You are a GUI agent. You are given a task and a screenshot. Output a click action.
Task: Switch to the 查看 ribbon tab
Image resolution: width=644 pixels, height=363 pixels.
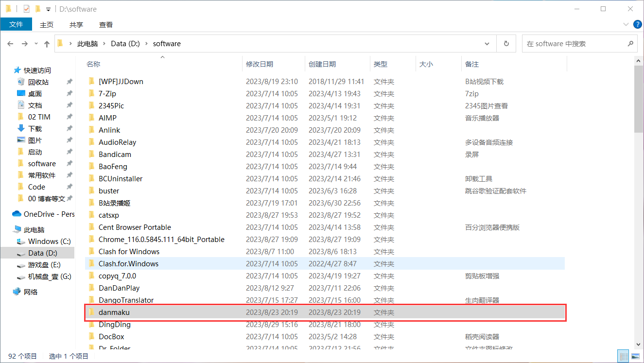point(106,25)
